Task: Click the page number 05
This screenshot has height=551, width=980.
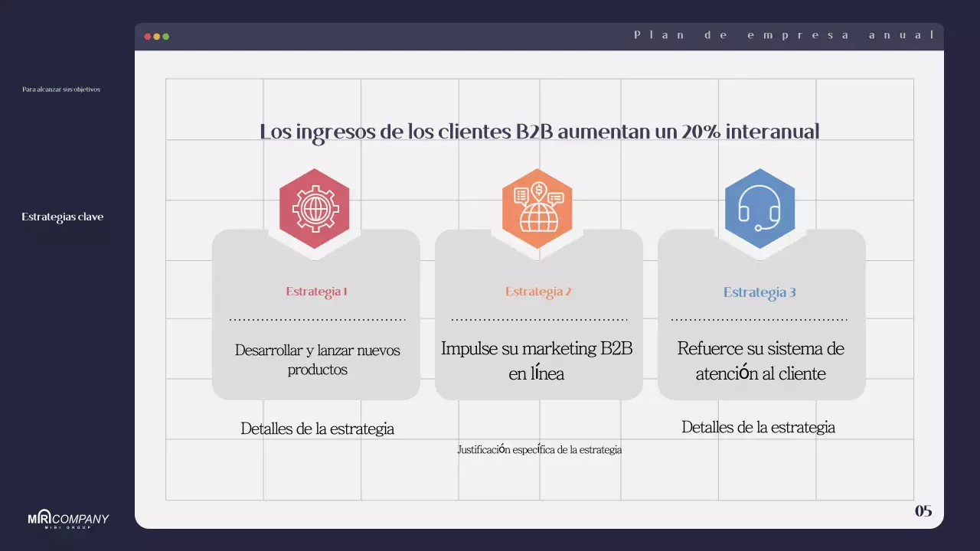Action: coord(923,510)
